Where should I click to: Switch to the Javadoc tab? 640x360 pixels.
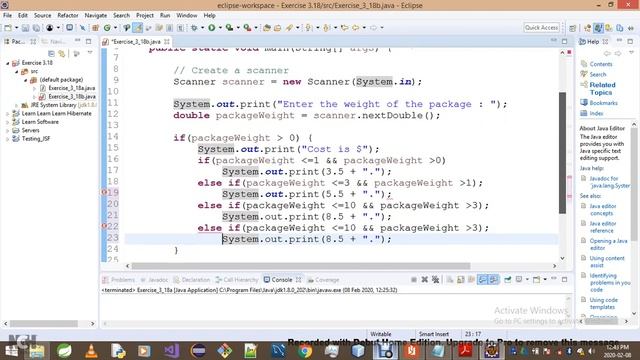point(154,280)
